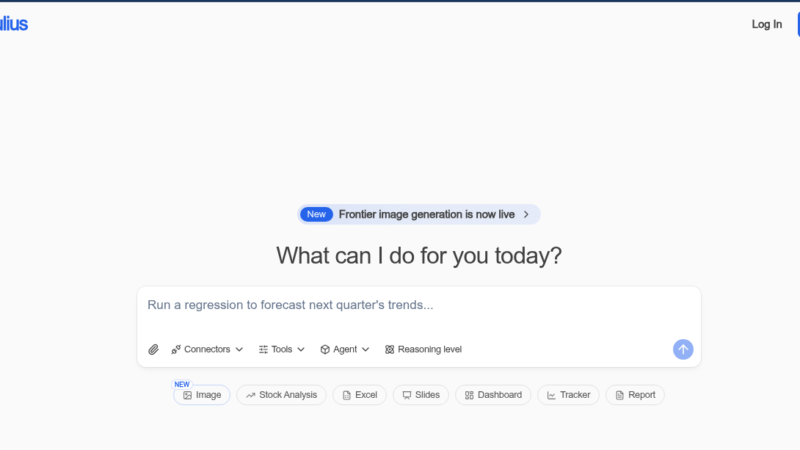
Task: Click the presentation icon on Slides chip
Action: tap(407, 395)
